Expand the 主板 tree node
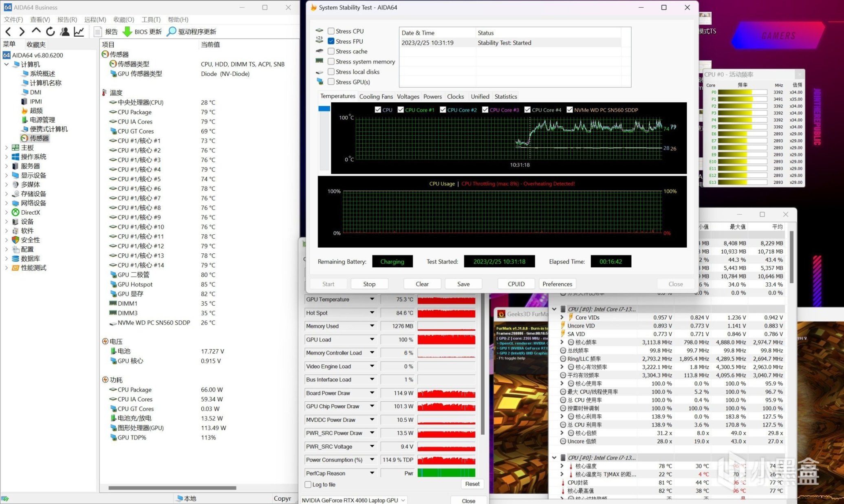Screen dimensions: 844x504 [x=6, y=147]
